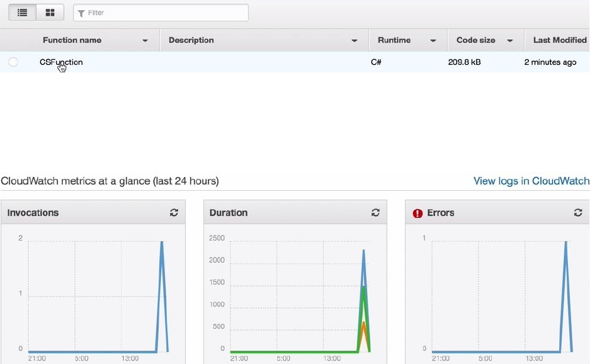Focus the Filter input field

click(161, 13)
